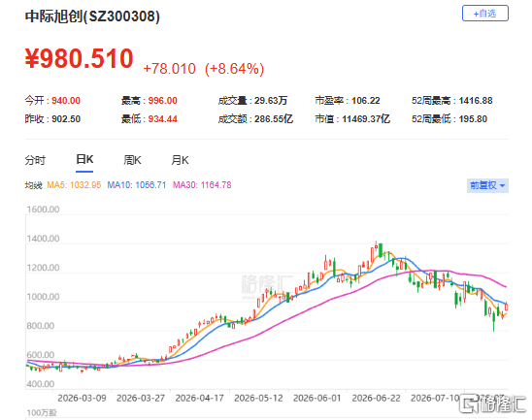532x420 pixels.
Task: Click the latest red candlestick at chart end
Action: click(x=506, y=307)
